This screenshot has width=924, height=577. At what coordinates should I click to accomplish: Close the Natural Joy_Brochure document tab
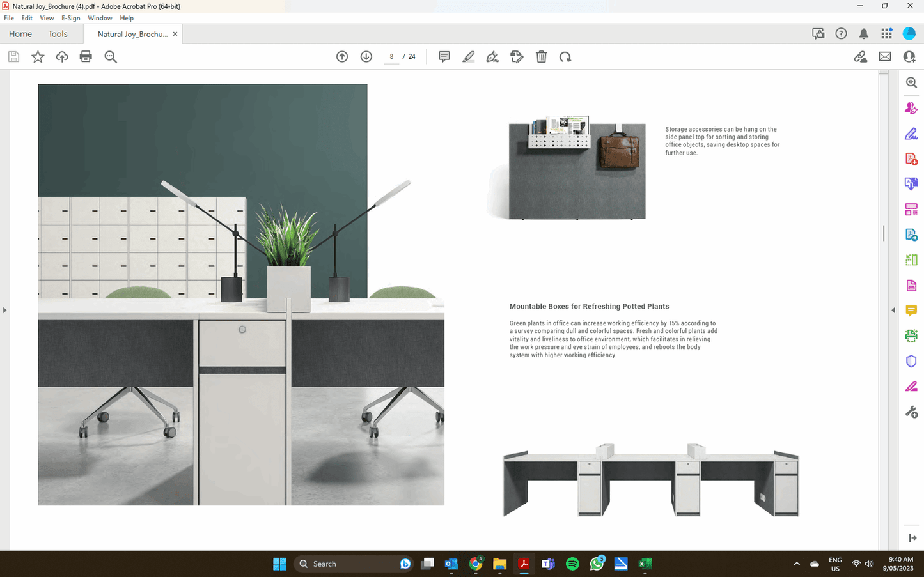click(175, 34)
